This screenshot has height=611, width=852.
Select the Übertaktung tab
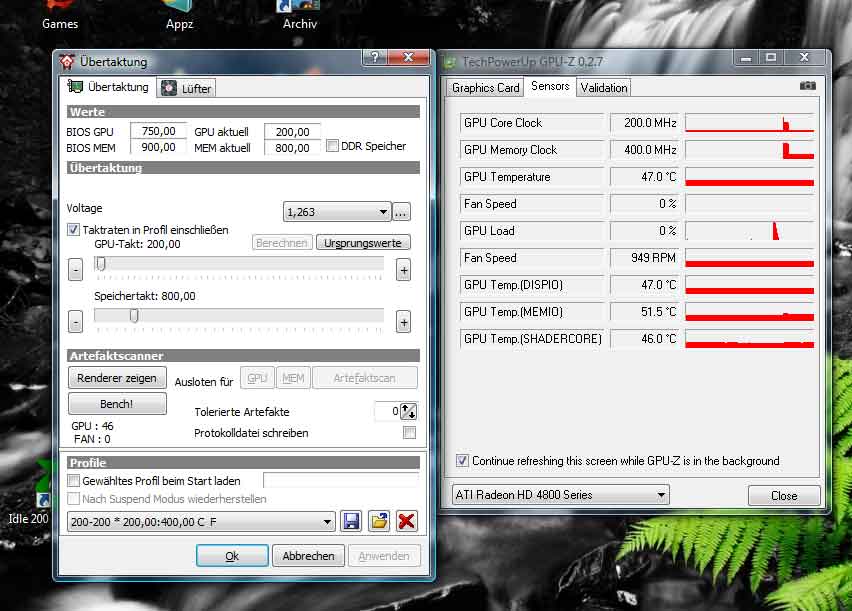coord(108,87)
